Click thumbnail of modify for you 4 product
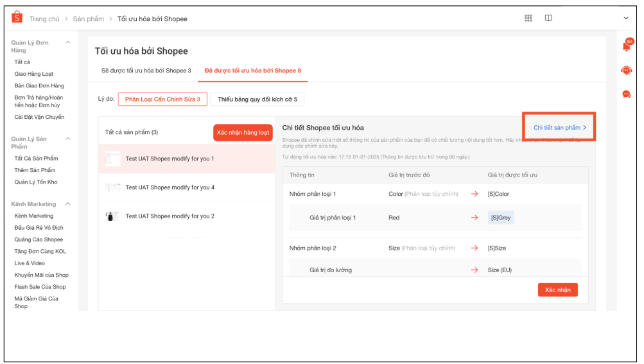This screenshot has width=644, height=364. click(x=112, y=187)
